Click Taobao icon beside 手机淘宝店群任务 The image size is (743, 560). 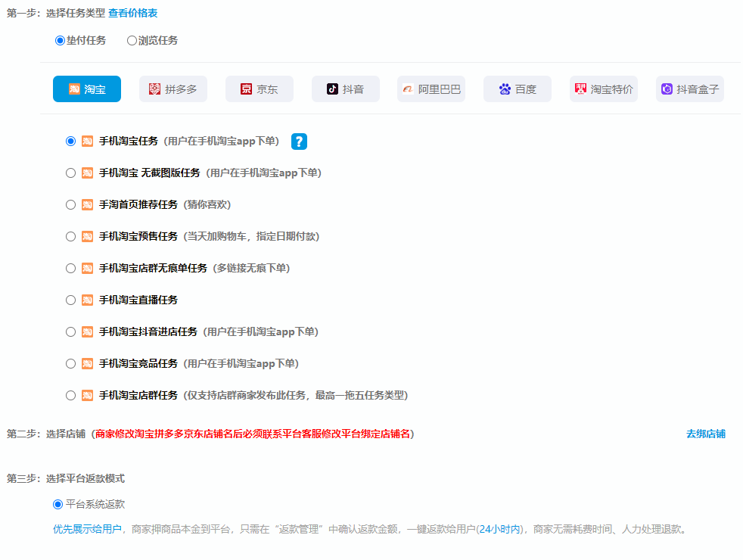pyautogui.click(x=87, y=395)
